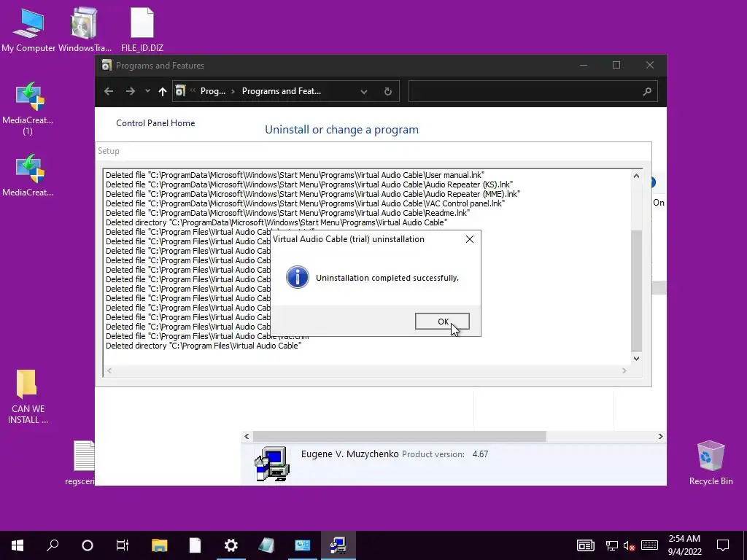Go back in Programs and Features
This screenshot has width=747, height=560.
tap(109, 91)
